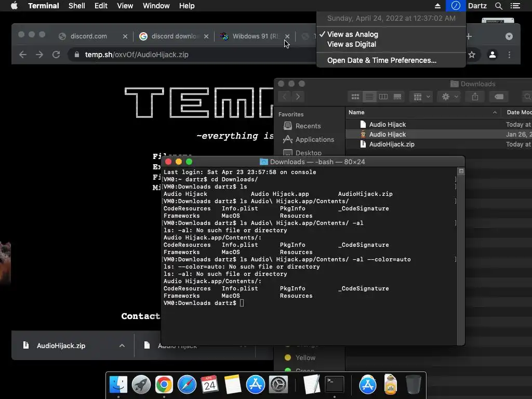This screenshot has height=399, width=532.
Task: Open the Trash in the Dock
Action: [x=413, y=385]
